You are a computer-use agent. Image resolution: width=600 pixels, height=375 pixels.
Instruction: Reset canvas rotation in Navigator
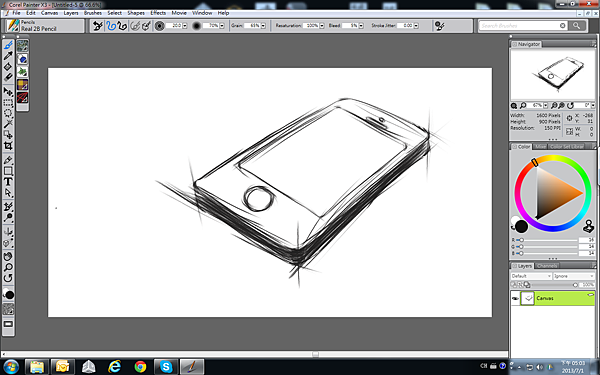coord(570,105)
